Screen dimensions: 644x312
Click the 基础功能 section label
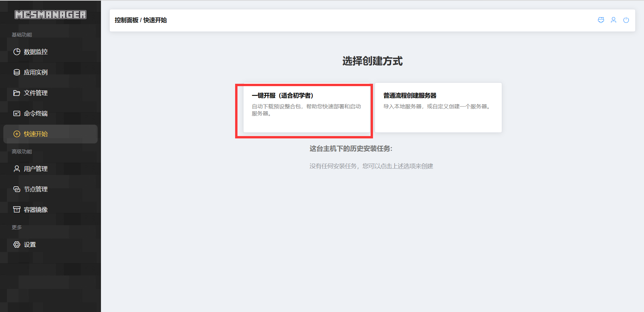pyautogui.click(x=22, y=35)
